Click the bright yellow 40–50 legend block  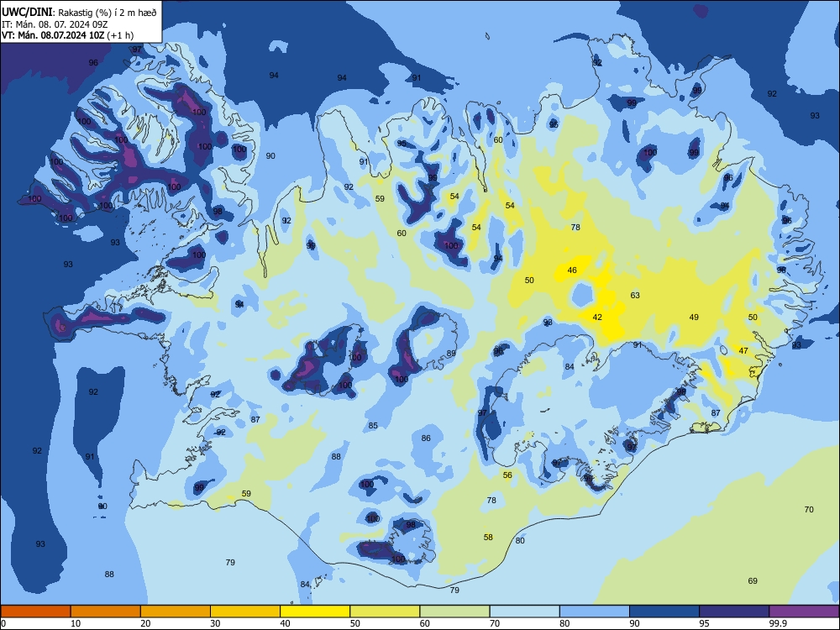[x=315, y=612]
